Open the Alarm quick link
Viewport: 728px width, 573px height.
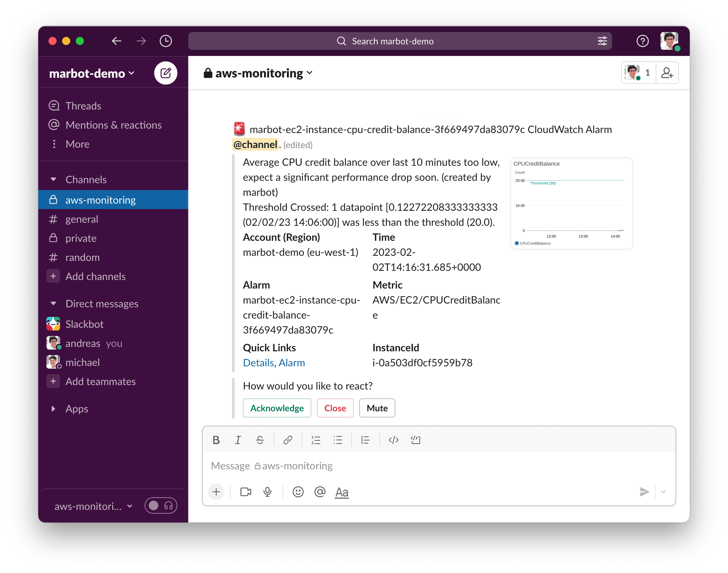[292, 363]
